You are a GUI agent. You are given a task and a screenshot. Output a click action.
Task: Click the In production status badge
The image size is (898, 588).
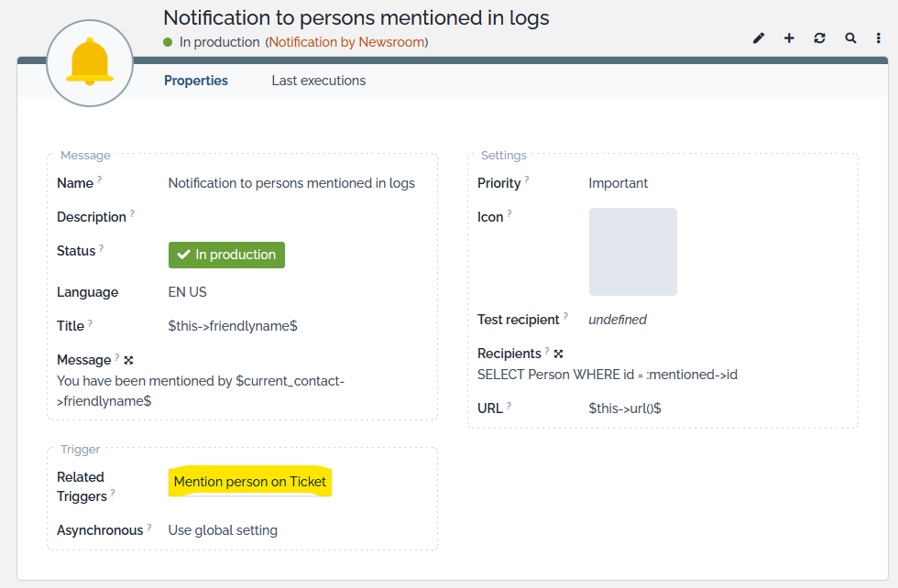226,255
